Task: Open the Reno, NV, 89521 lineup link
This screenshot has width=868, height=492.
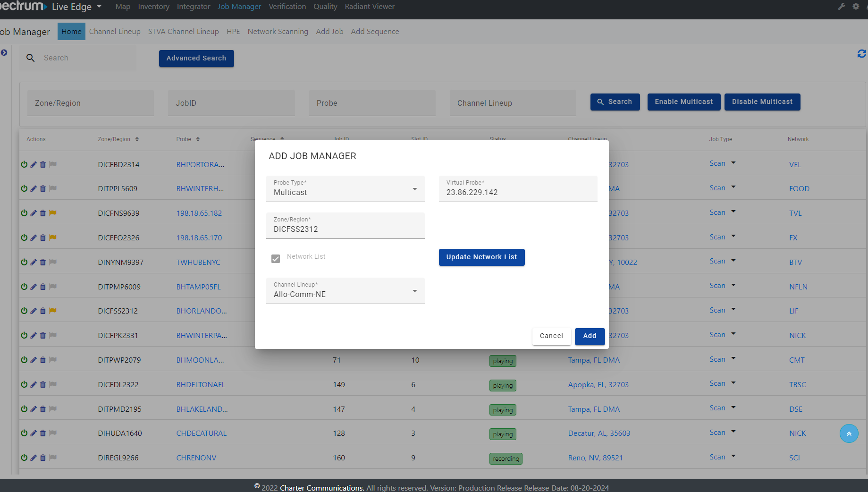Action: pos(595,458)
